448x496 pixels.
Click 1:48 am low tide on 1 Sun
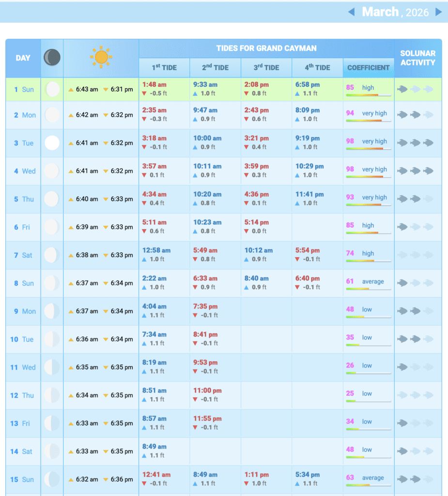point(154,84)
